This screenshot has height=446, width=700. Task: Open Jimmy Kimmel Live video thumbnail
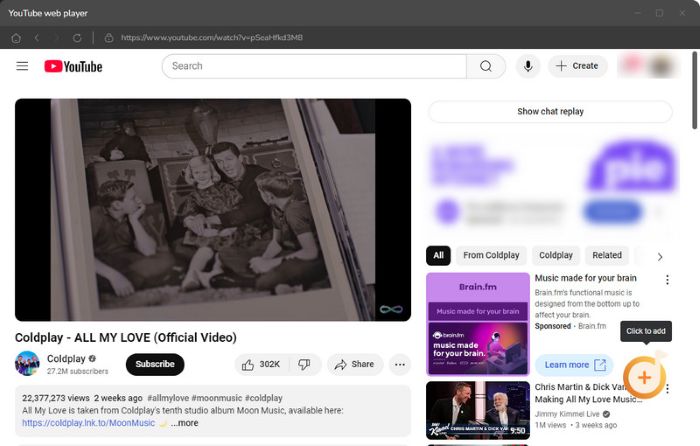[478, 410]
